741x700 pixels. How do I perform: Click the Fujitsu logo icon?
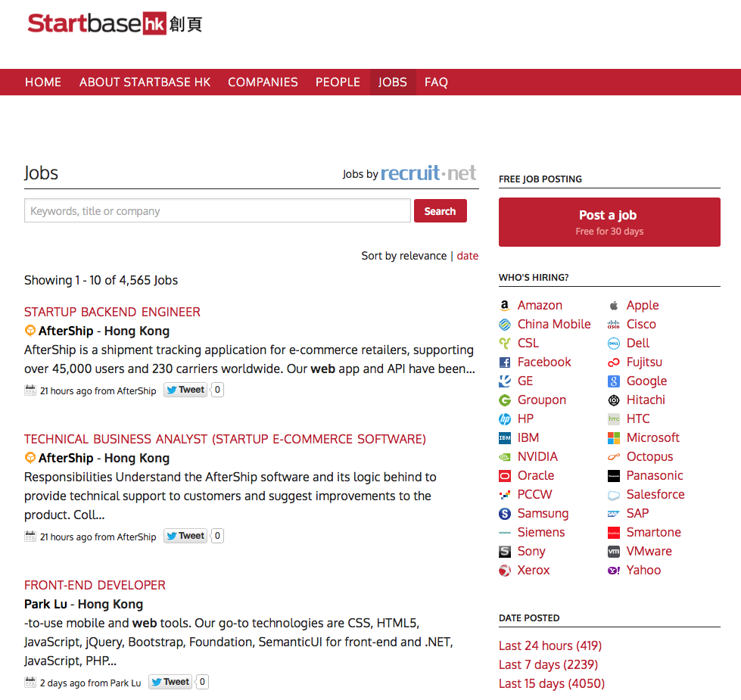pyautogui.click(x=613, y=362)
